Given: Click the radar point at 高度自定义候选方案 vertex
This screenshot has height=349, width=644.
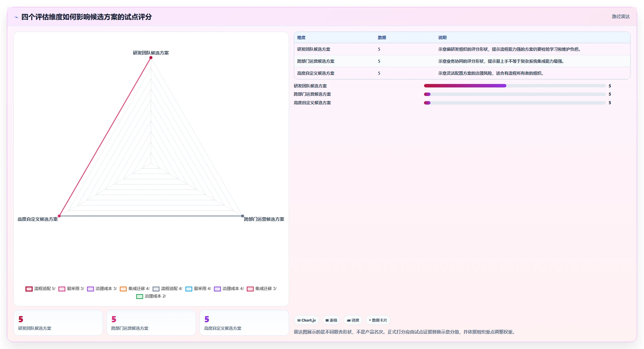Looking at the screenshot, I should 59,216.
